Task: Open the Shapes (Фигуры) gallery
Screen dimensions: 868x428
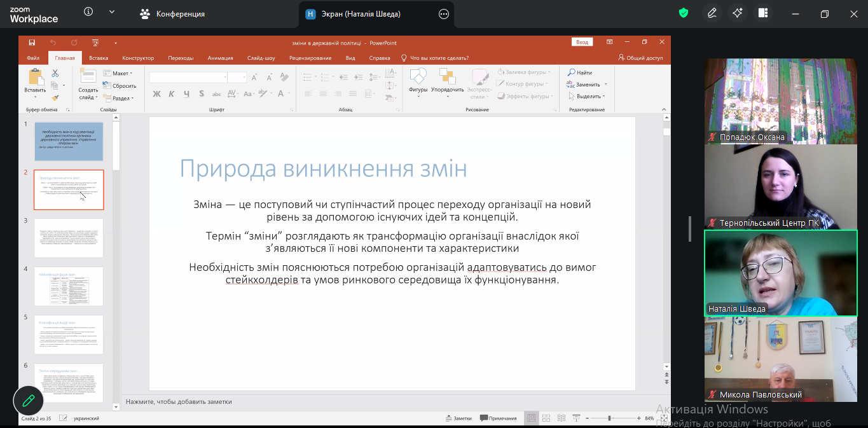Action: click(418, 81)
